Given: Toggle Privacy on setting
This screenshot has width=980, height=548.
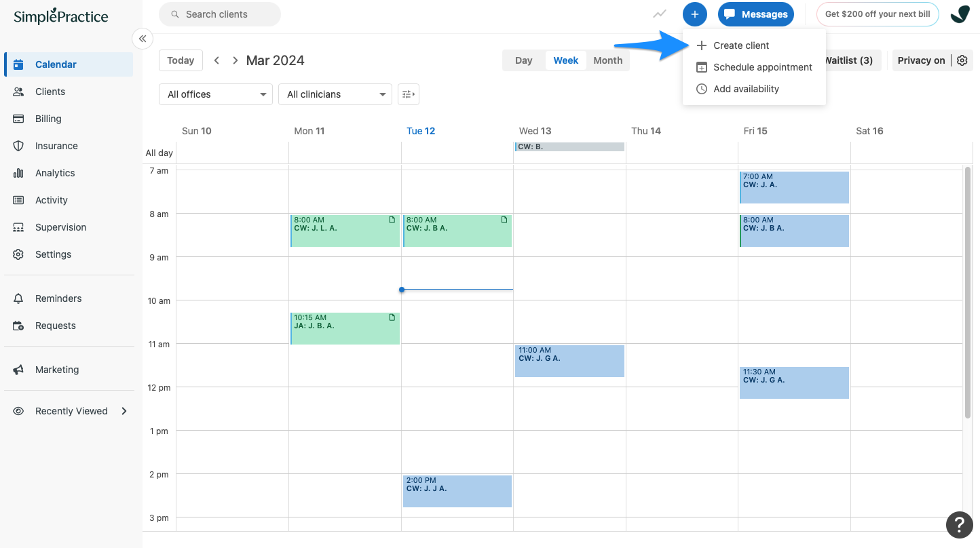Looking at the screenshot, I should [x=921, y=60].
